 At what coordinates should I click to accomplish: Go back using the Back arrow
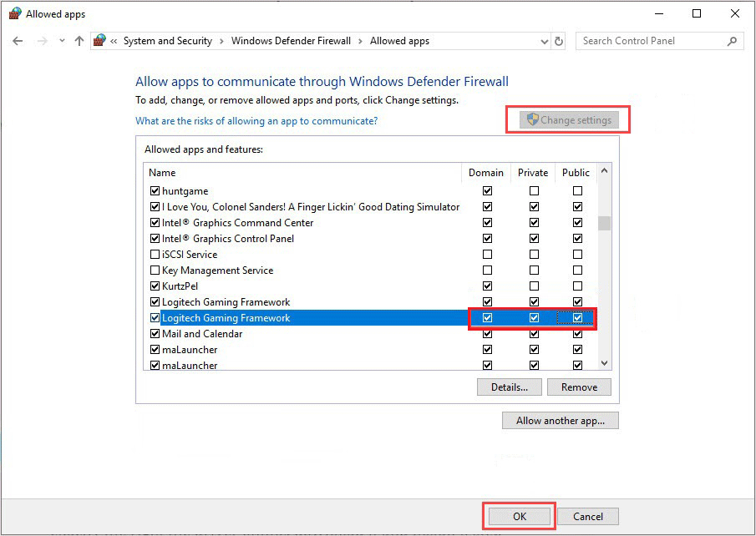(18, 41)
